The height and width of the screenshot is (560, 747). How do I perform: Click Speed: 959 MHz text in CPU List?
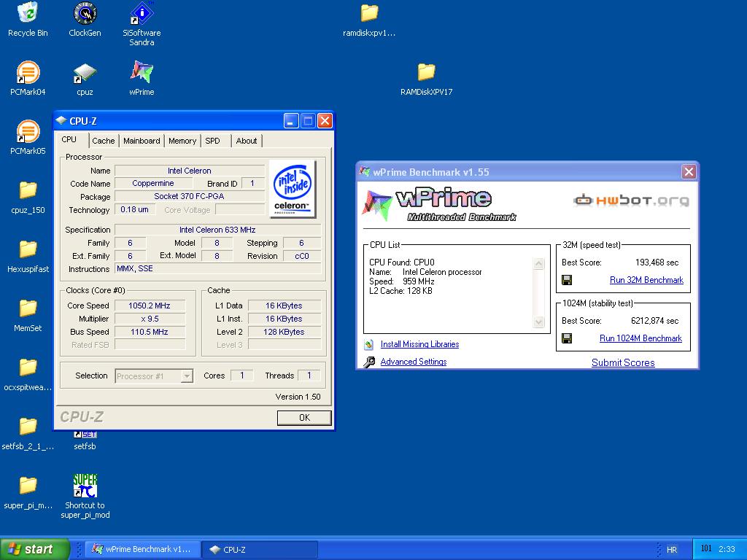pyautogui.click(x=402, y=281)
